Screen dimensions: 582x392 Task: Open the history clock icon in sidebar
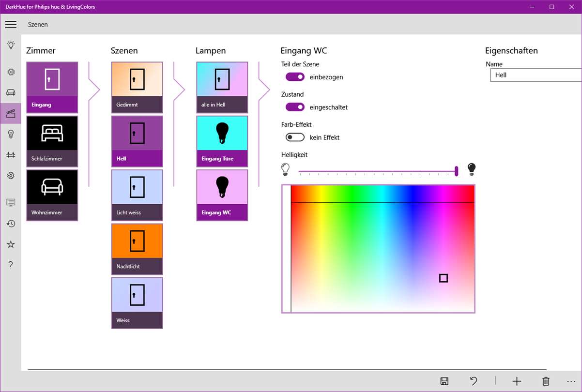[11, 224]
